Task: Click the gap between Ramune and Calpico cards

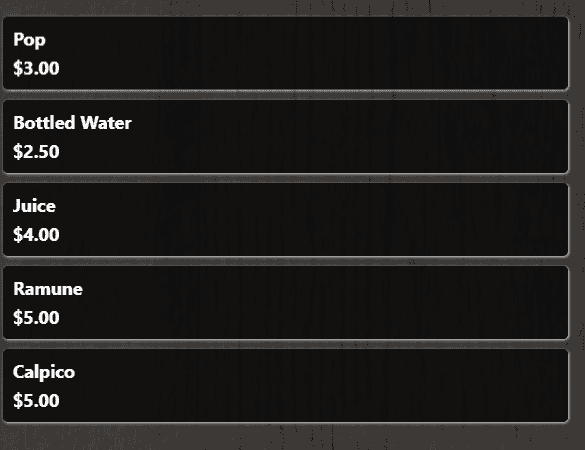Action: click(285, 345)
